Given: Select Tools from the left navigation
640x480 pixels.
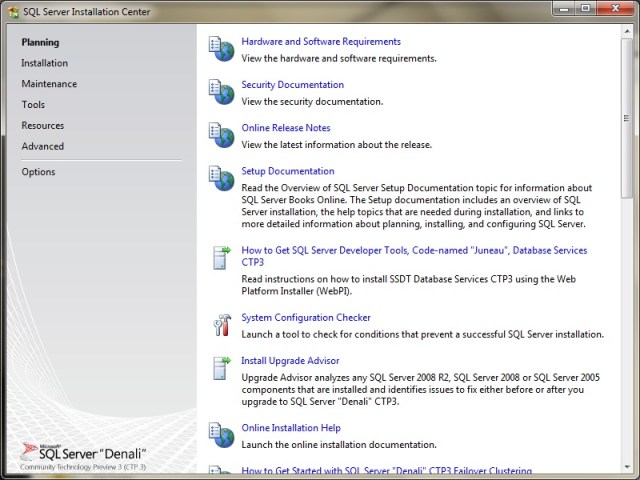Looking at the screenshot, I should 33,105.
